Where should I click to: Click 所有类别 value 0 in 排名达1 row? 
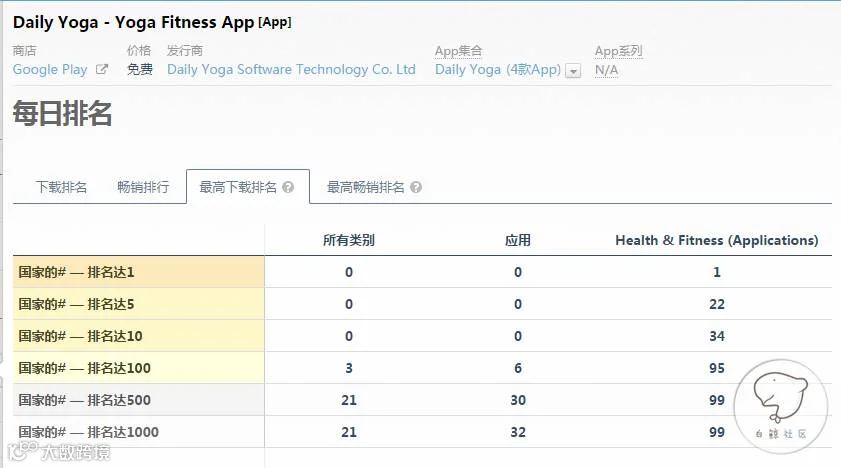349,272
